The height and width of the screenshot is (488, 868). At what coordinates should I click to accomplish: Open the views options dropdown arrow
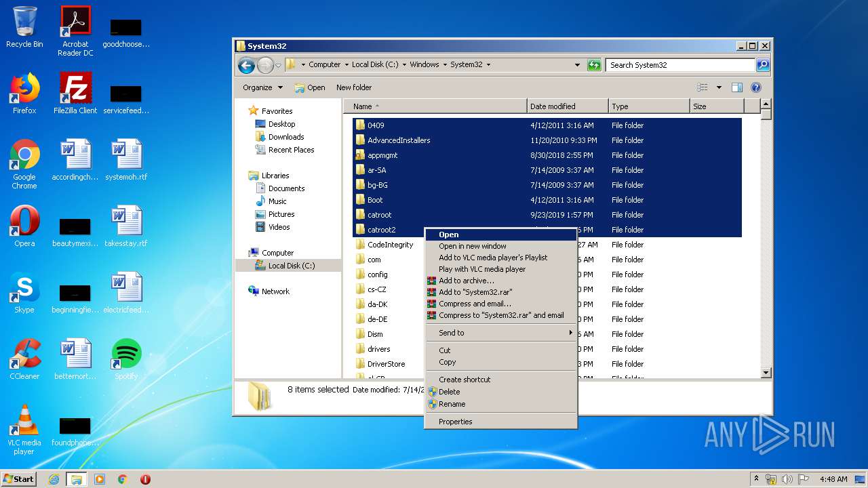[719, 87]
